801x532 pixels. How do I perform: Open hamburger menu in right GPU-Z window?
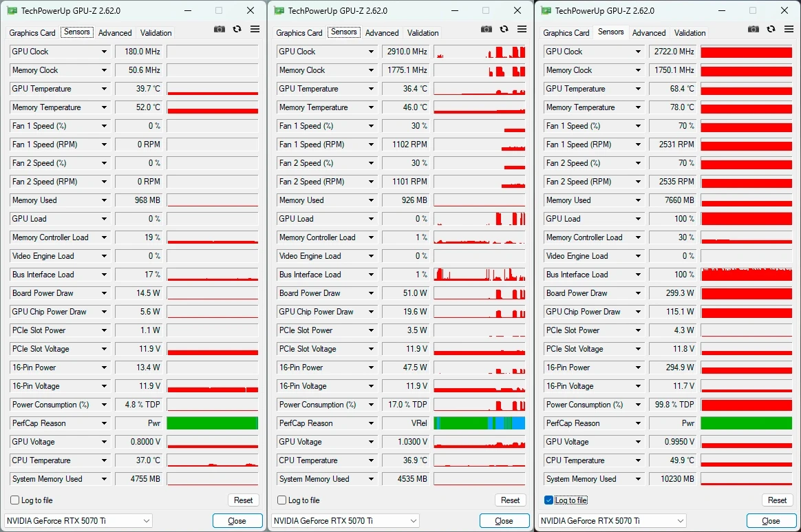coord(789,29)
